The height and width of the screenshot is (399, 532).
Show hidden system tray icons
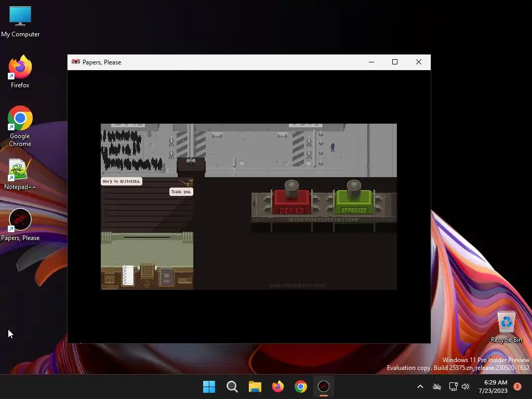tap(420, 387)
